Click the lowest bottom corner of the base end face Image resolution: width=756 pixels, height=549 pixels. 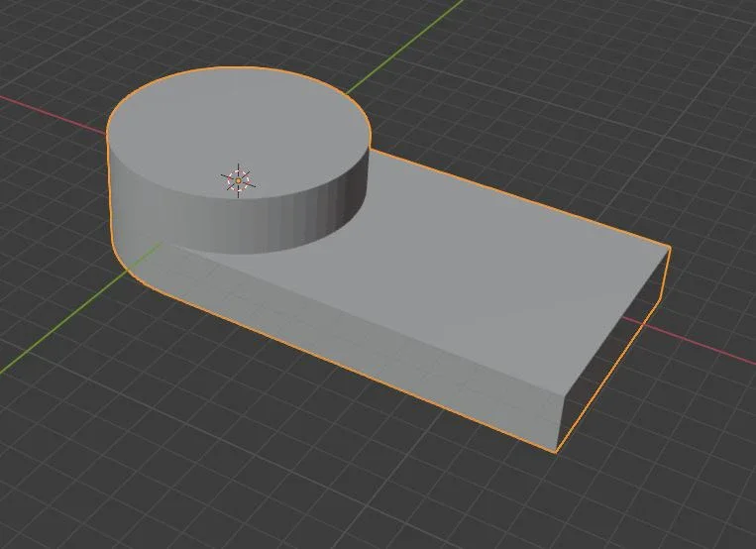pyautogui.click(x=557, y=451)
